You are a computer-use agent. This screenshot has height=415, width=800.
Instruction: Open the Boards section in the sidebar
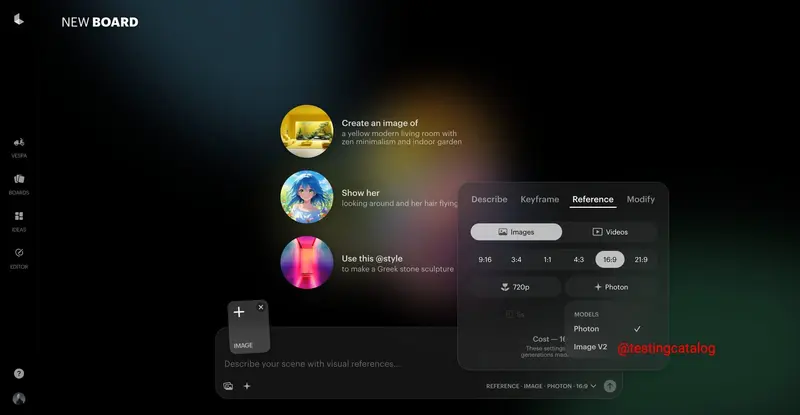click(19, 183)
